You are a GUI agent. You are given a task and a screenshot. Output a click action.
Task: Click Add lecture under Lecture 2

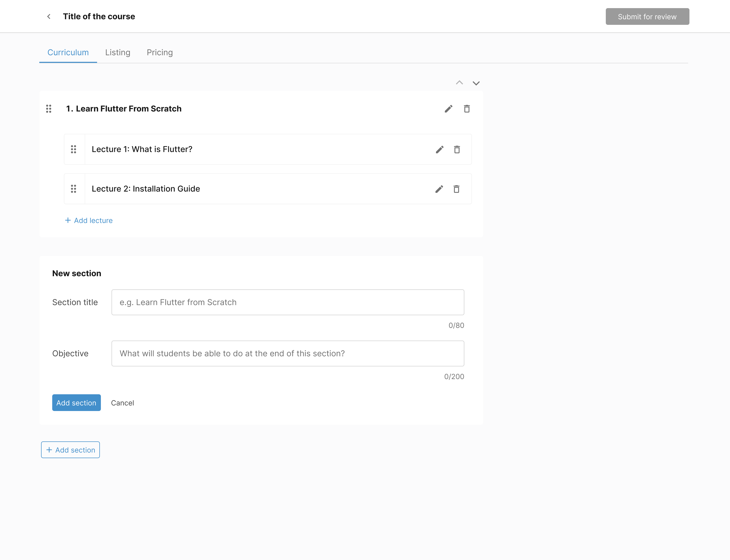pyautogui.click(x=89, y=220)
